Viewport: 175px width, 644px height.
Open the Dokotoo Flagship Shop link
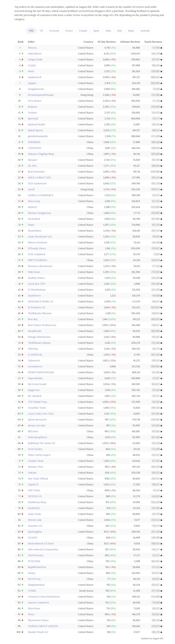[41, 154]
